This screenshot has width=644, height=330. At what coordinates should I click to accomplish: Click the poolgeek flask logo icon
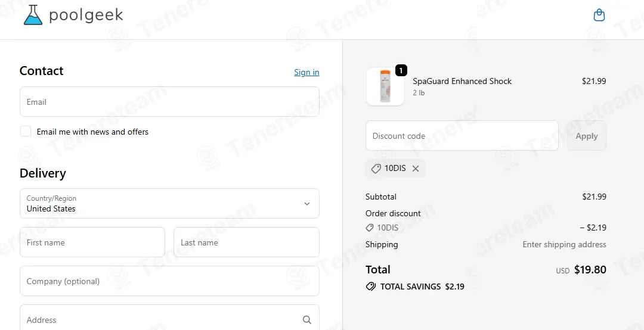(x=33, y=15)
